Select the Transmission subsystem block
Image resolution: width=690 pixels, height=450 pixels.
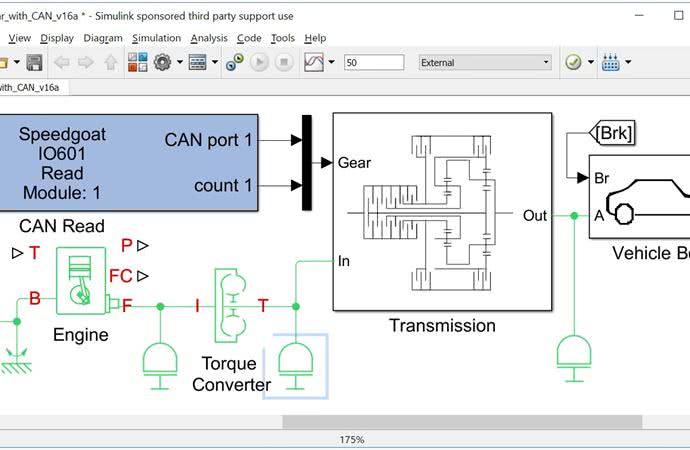[x=442, y=213]
